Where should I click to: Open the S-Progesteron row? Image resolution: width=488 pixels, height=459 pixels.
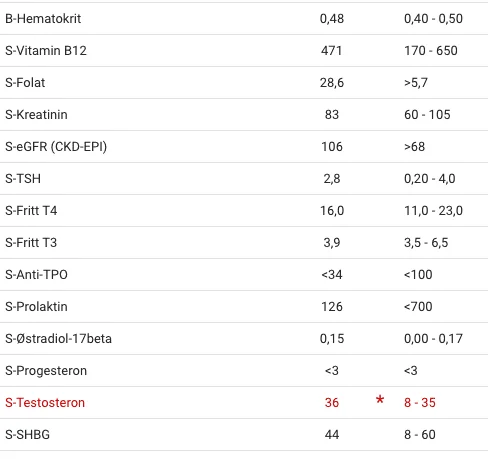point(244,371)
